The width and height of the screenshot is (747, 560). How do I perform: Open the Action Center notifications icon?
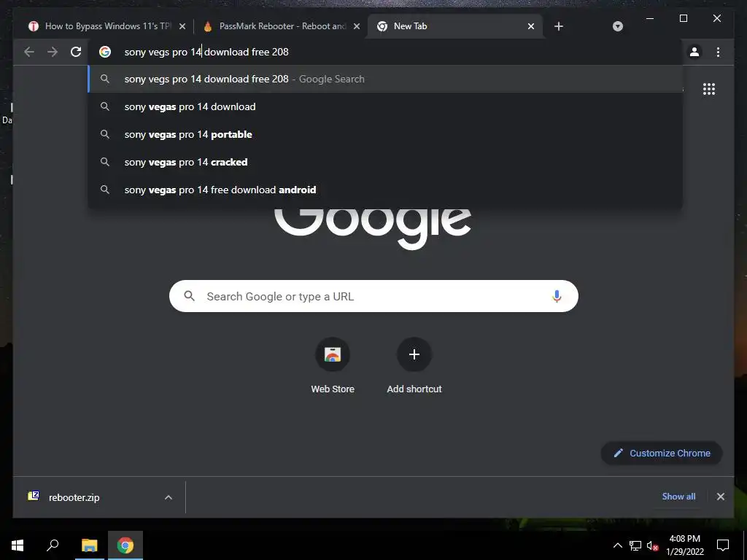pos(723,545)
